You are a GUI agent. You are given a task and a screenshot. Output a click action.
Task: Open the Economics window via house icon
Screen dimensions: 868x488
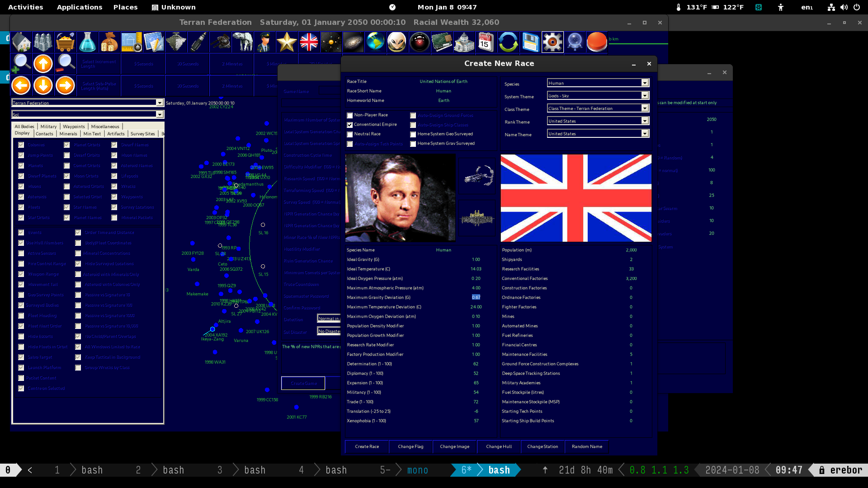pyautogui.click(x=21, y=42)
